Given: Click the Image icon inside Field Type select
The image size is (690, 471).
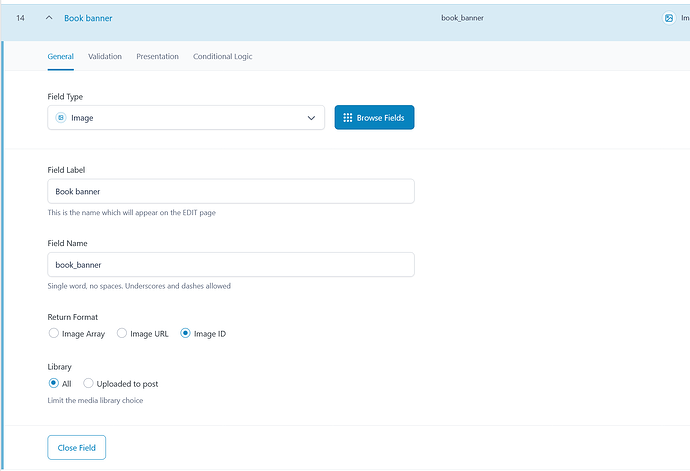Looking at the screenshot, I should point(61,118).
